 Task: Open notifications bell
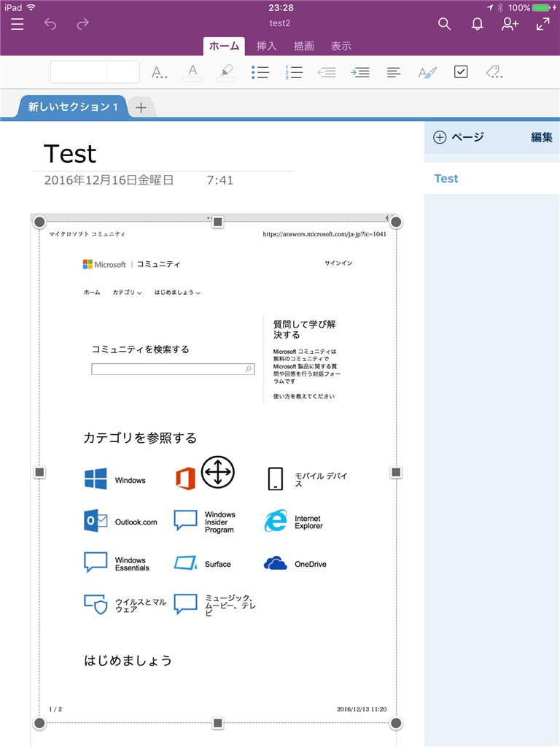(477, 24)
